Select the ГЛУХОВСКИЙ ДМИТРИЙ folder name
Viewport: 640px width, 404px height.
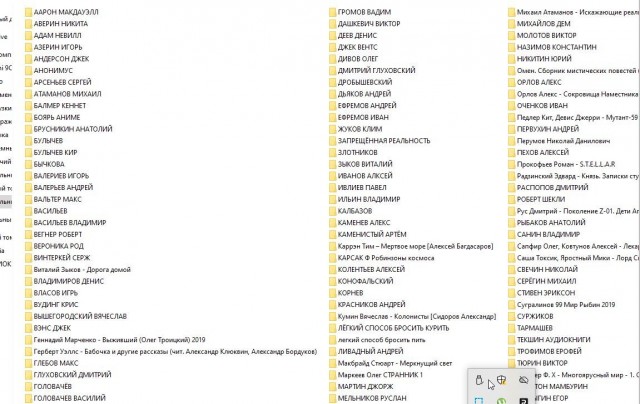[x=72, y=375]
